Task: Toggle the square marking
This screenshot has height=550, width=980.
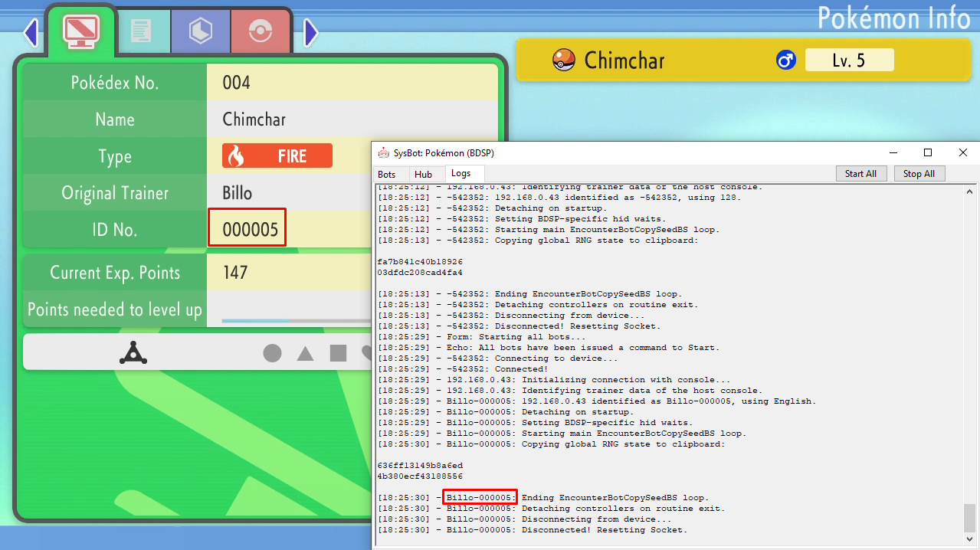Action: [338, 353]
